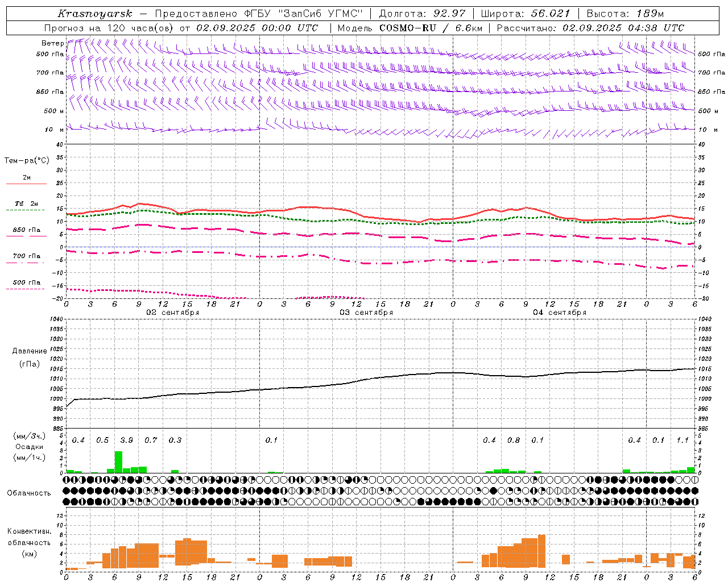Image resolution: width=728 pixels, height=582 pixels.
Task: Select the Td 2м legend entry
Action: pyautogui.click(x=26, y=203)
